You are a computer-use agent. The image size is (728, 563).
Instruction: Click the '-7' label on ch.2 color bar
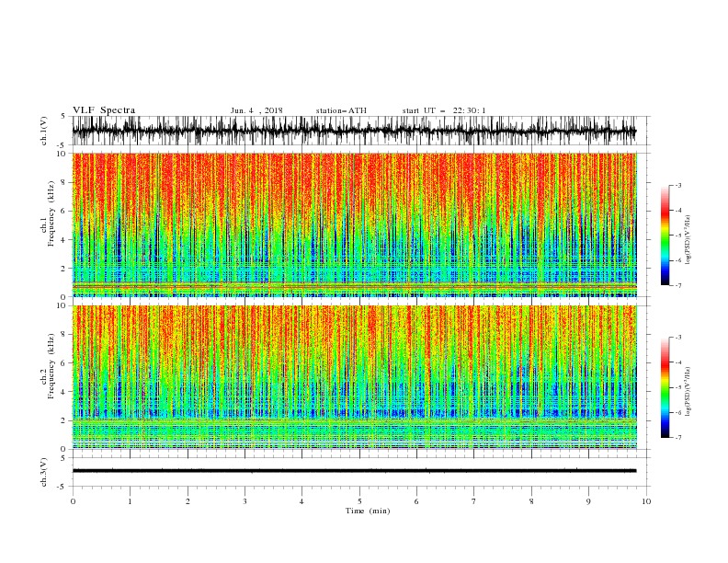677,438
